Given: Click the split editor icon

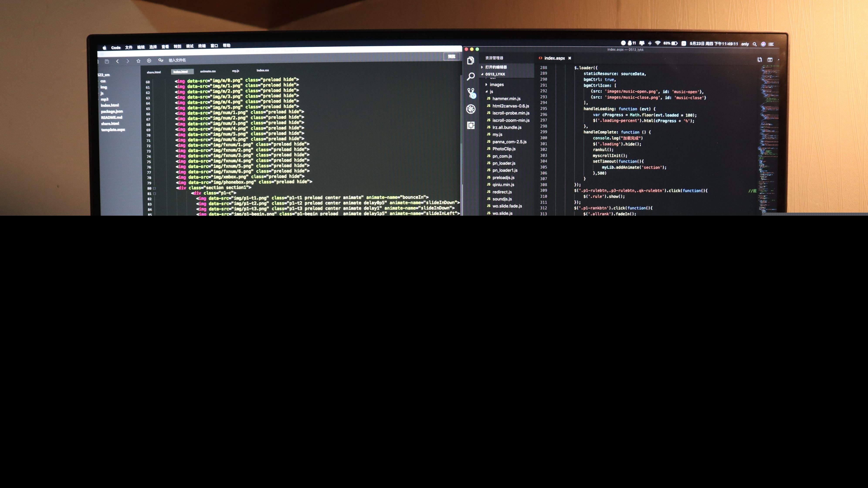Looking at the screenshot, I should 770,60.
